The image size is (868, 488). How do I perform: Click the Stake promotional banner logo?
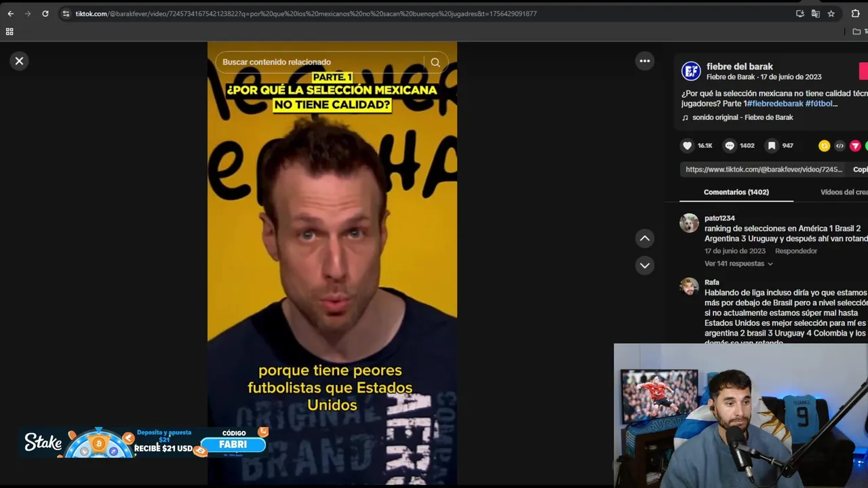[x=43, y=443]
